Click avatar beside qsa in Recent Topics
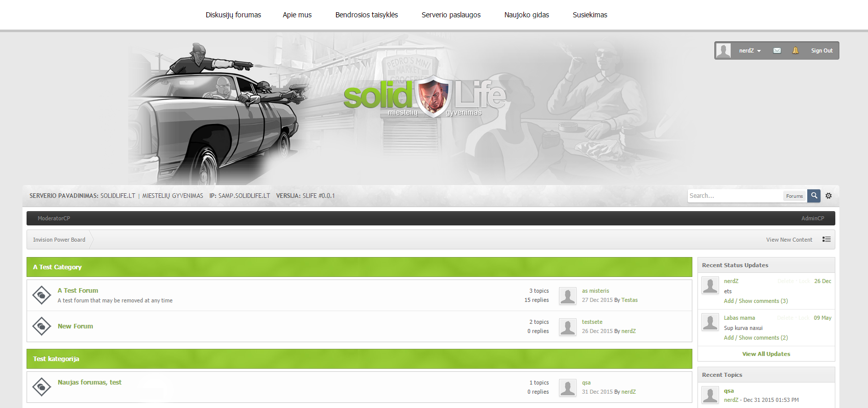This screenshot has width=868, height=408. tap(710, 395)
